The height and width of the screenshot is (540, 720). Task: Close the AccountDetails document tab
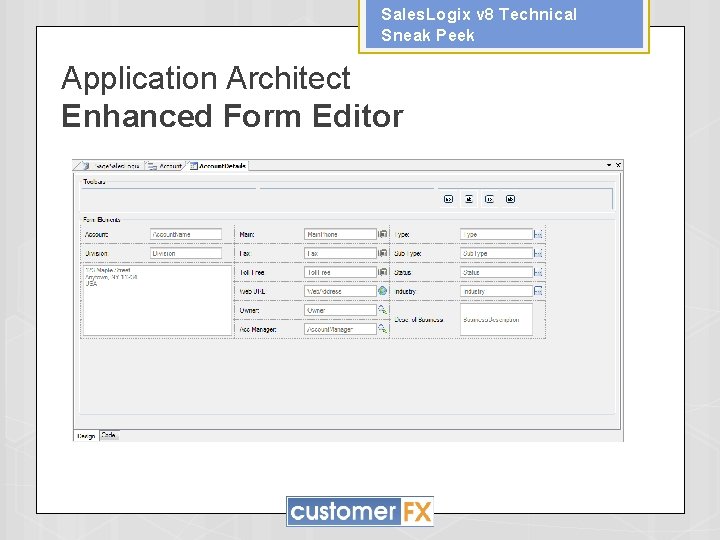618,165
